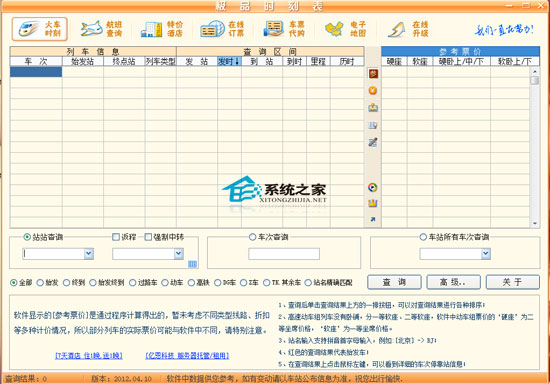Open the 车票代购 ticket purchase tab
This screenshot has width=550, height=384.
pyautogui.click(x=284, y=29)
